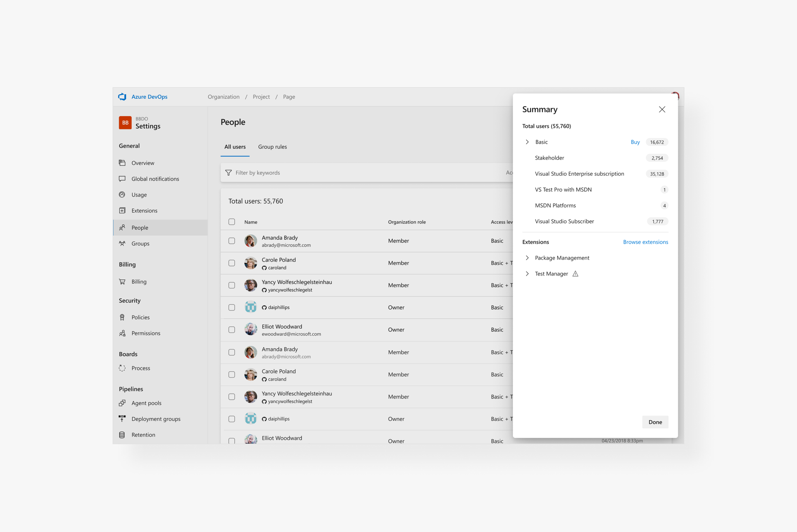Expand the Basic access level row
Viewport: 797px width, 532px height.
pyautogui.click(x=527, y=142)
